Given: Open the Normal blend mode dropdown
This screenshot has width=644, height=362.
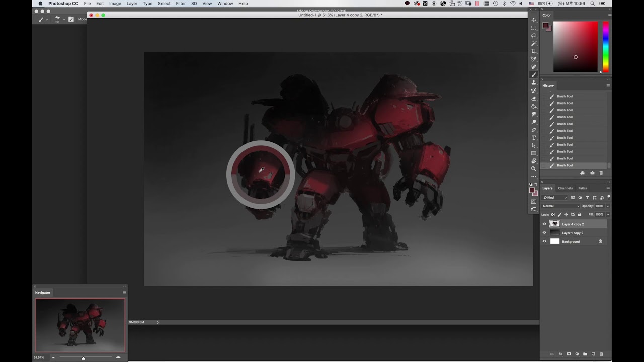Looking at the screenshot, I should 560,206.
